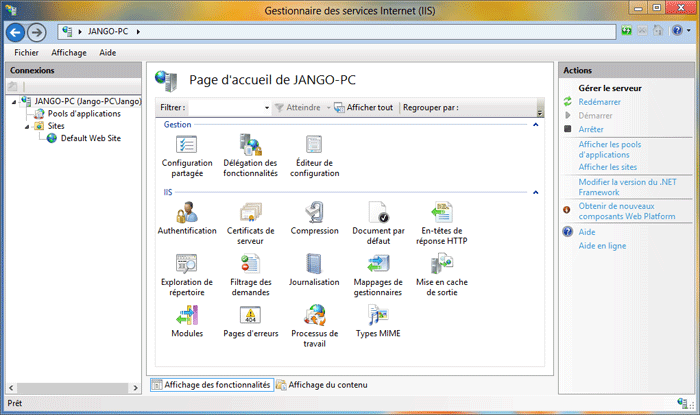Switch to Affichage du contenu tab
Screen dimensions: 700x415
[x=322, y=385]
